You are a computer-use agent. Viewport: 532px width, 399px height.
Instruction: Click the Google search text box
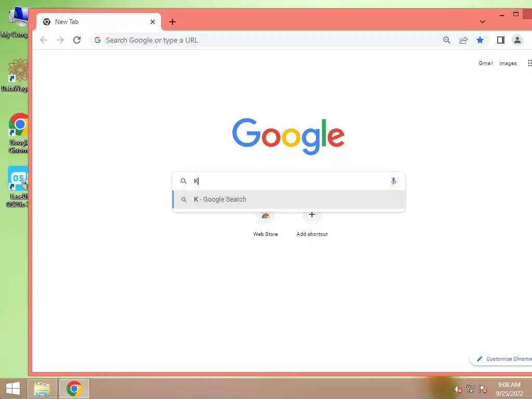[x=289, y=181]
